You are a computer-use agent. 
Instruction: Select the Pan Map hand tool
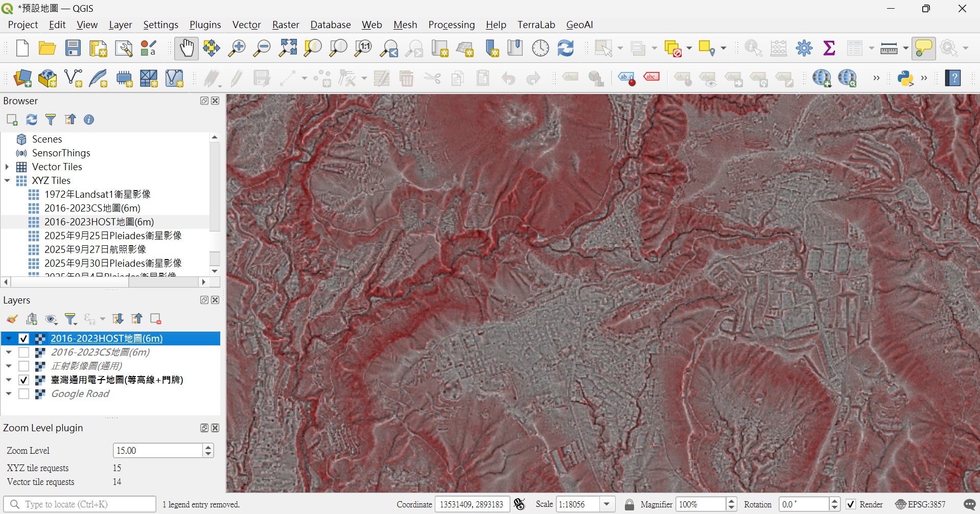186,48
